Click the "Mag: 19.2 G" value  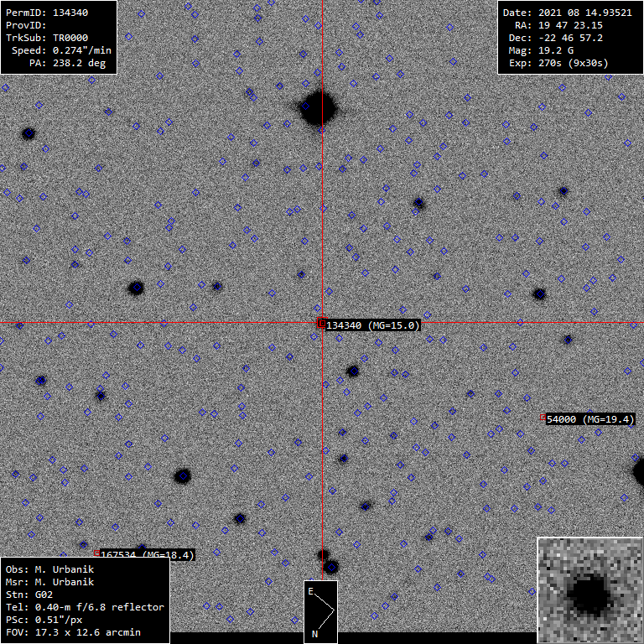(x=541, y=50)
